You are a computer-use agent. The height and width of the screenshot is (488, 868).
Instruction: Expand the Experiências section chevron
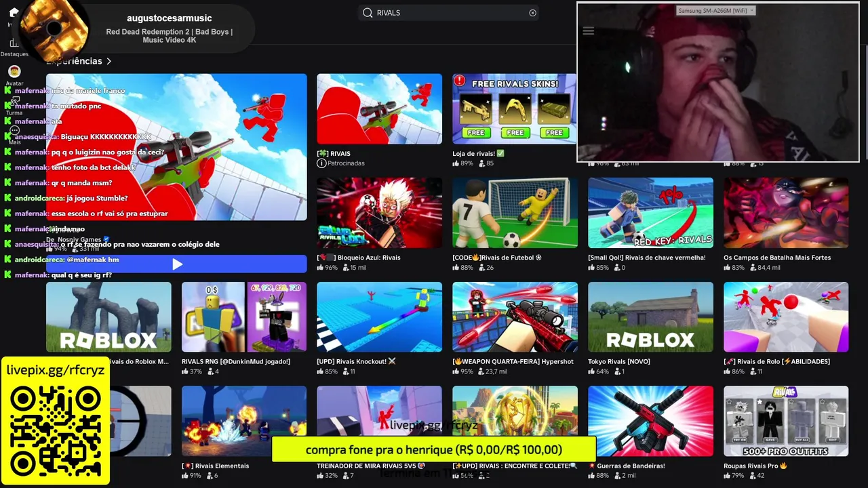(x=108, y=61)
